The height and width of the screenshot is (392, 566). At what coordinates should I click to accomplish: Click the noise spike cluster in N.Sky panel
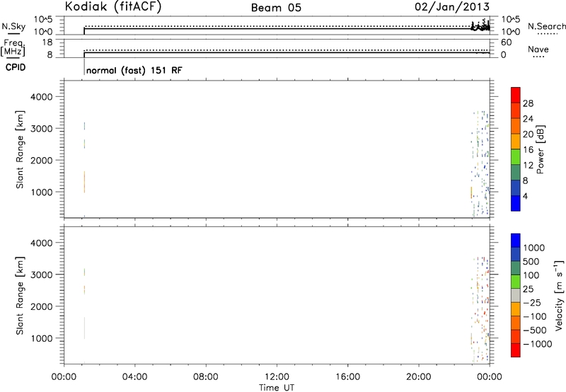pyautogui.click(x=480, y=25)
